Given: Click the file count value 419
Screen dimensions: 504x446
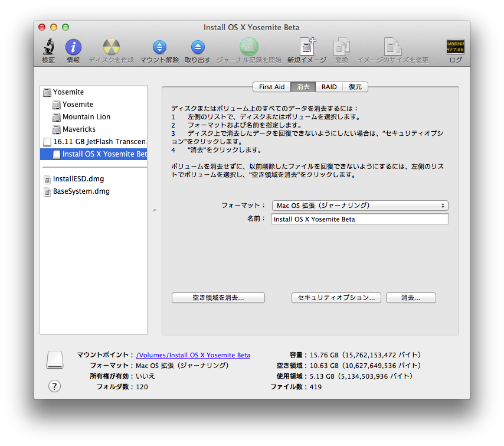Looking at the screenshot, I should tap(315, 387).
